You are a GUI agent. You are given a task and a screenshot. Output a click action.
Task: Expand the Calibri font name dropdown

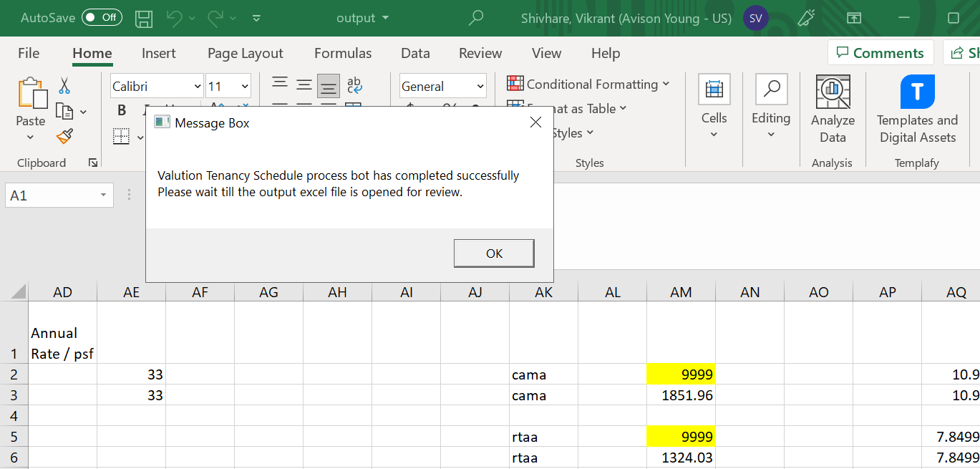pos(198,87)
